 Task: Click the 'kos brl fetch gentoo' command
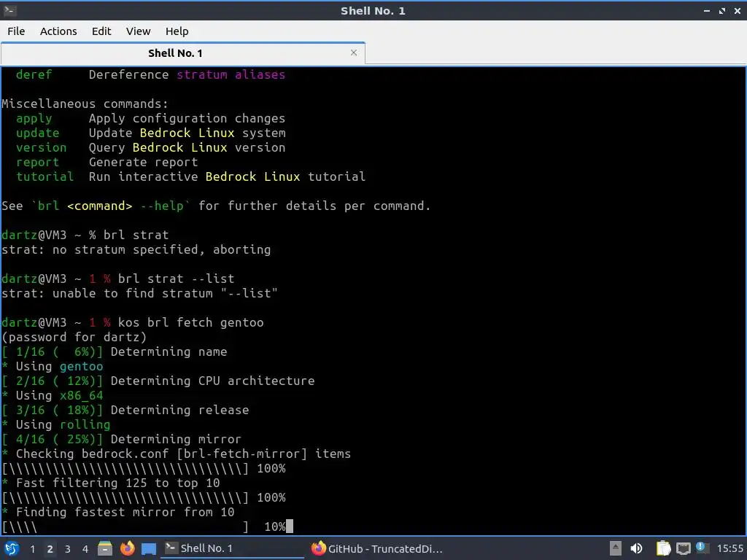190,322
